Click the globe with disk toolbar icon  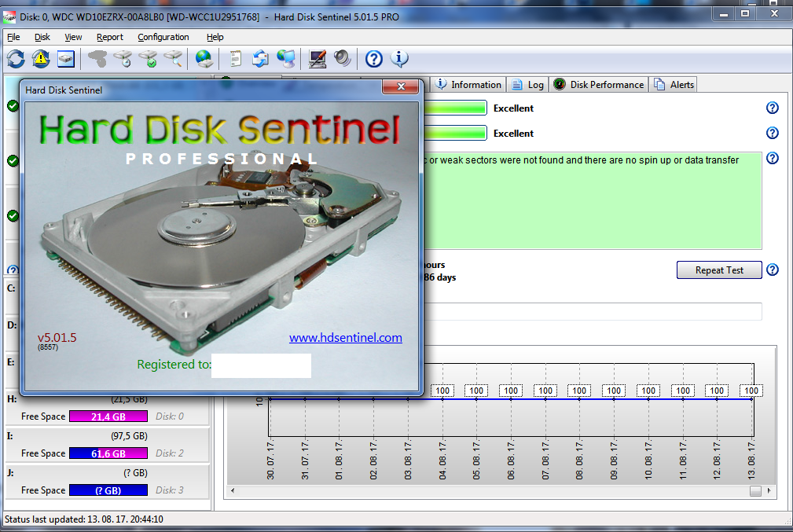pos(204,59)
